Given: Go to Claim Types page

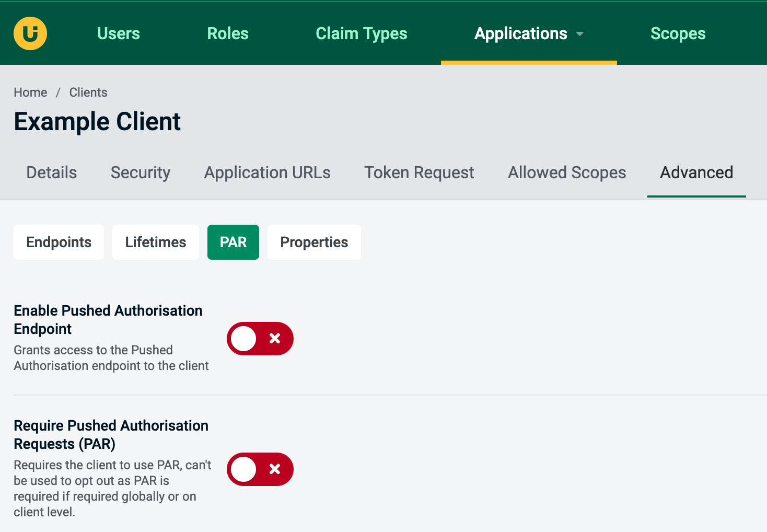Looking at the screenshot, I should coord(362,33).
